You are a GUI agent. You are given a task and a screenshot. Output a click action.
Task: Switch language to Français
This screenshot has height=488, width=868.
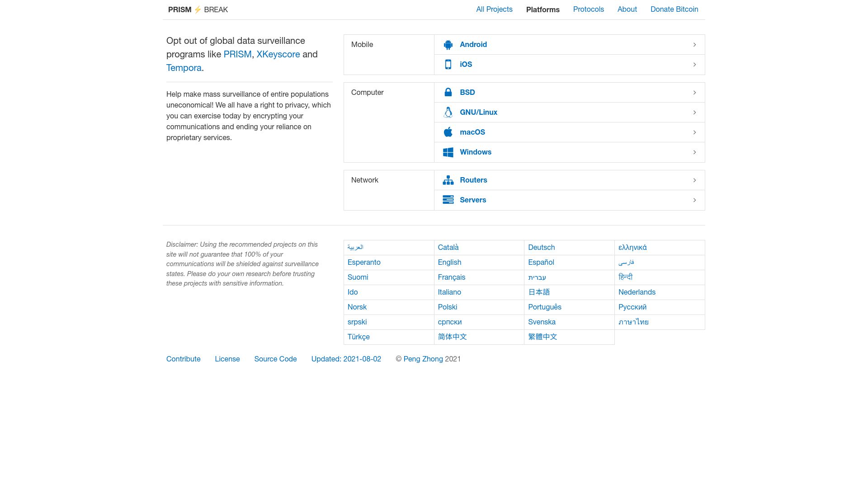tap(451, 277)
